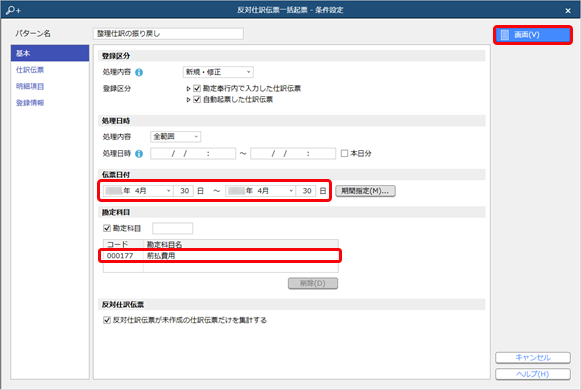Click the ヘルプ(H) button
The width and height of the screenshot is (581, 390).
[533, 374]
